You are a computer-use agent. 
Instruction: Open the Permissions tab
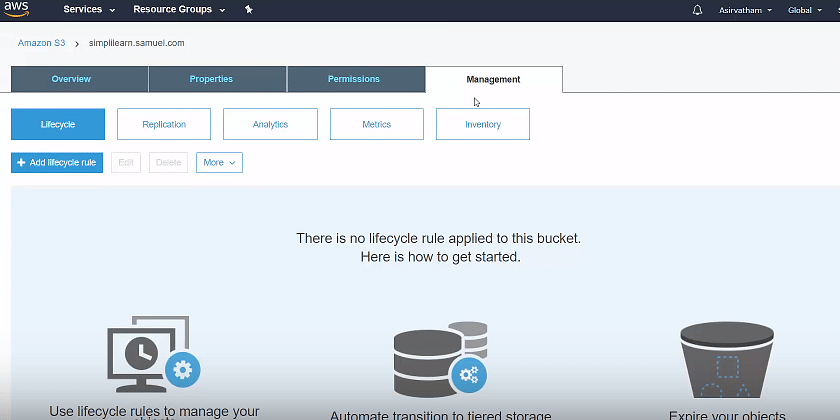tap(356, 79)
